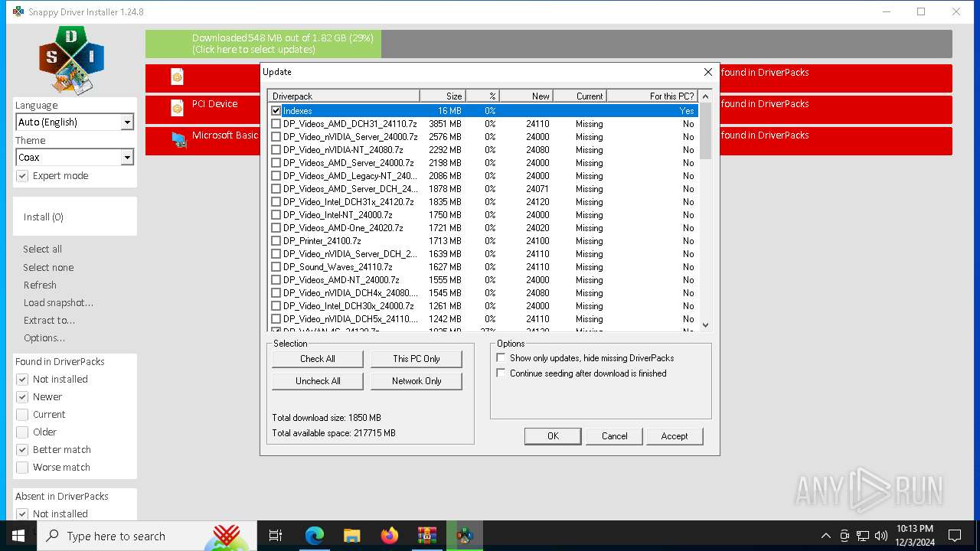Launch Microsoft Edge from the taskbar
The image size is (980, 551).
coord(315,536)
